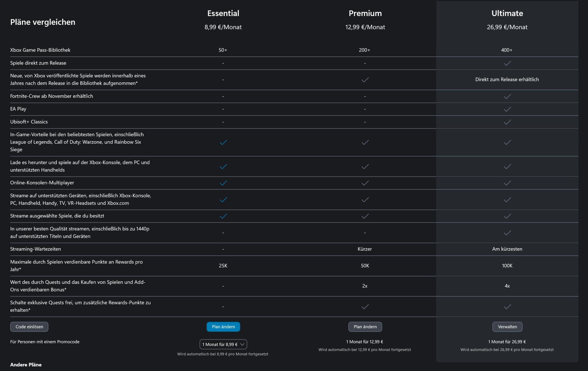Click Essential's blue download-and-play row checkmark
The height and width of the screenshot is (371, 588).
tap(223, 166)
